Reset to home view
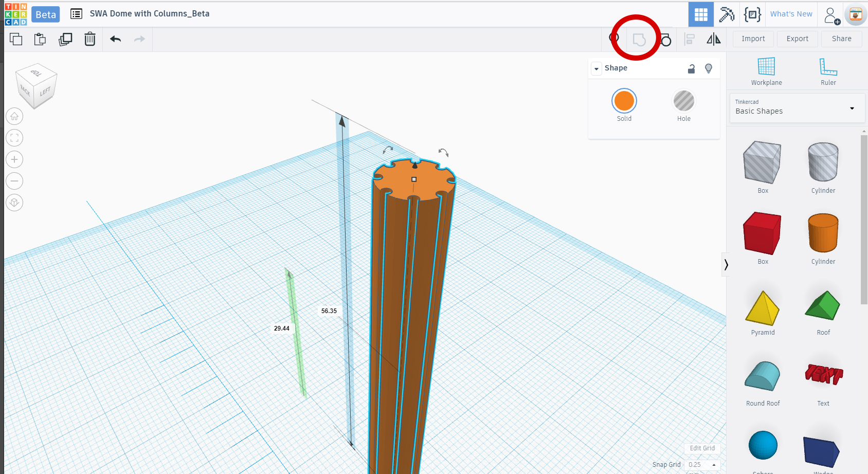Screen dimensions: 868x474 [x=14, y=116]
